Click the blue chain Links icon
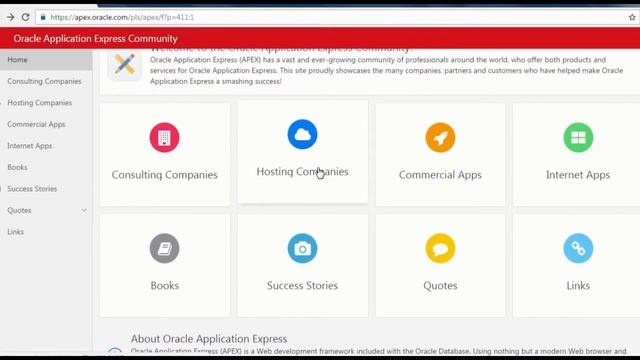Image resolution: width=640 pixels, height=360 pixels. click(578, 248)
